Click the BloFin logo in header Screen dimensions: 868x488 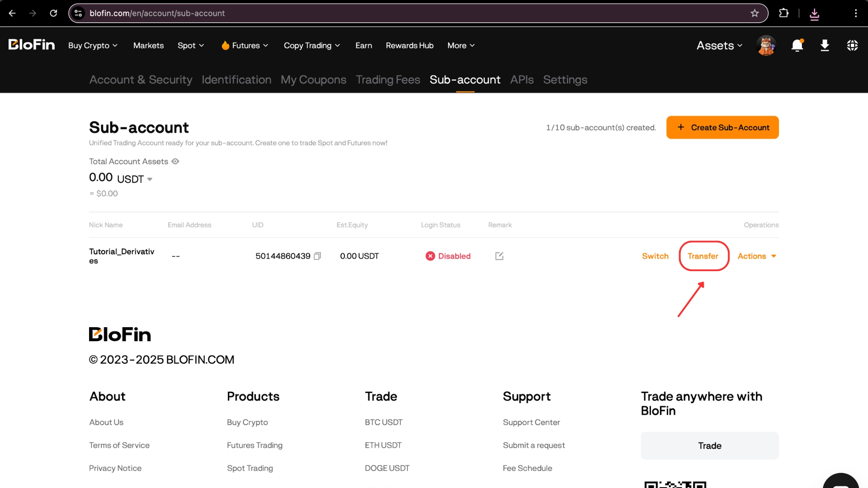point(32,45)
